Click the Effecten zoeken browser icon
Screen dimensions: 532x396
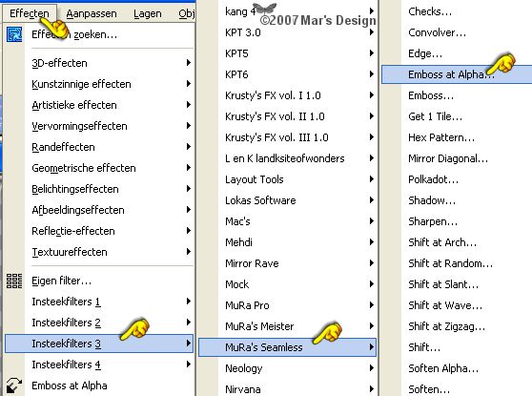point(14,34)
